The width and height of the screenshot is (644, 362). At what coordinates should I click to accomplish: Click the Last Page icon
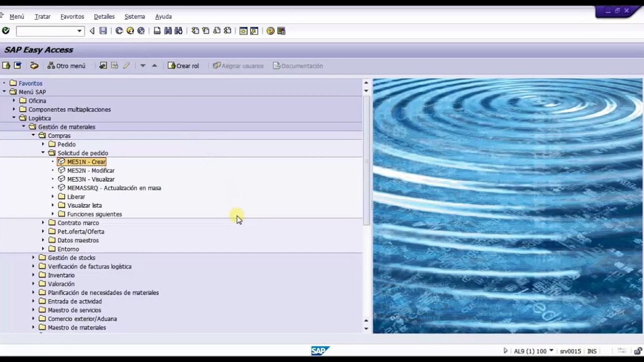pos(227,31)
